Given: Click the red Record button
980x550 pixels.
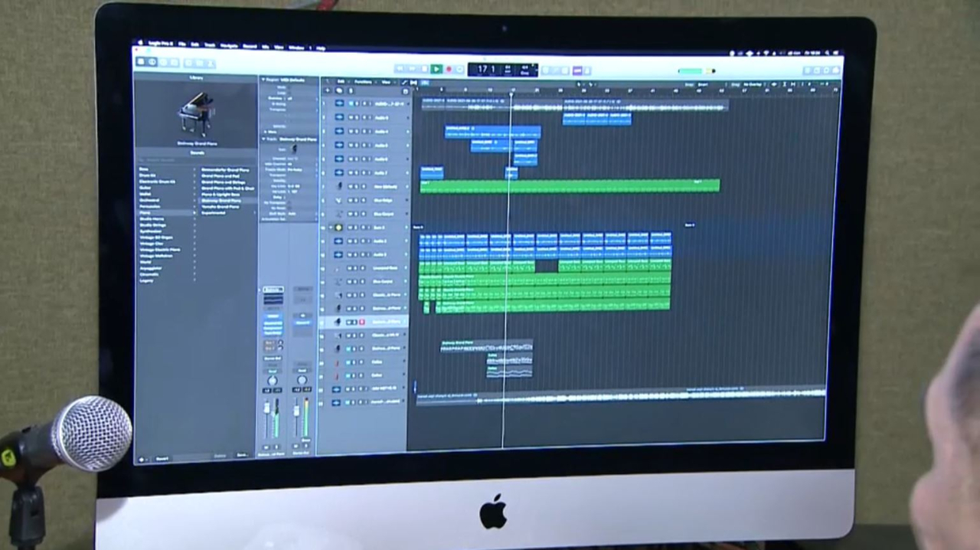Looking at the screenshot, I should coord(449,69).
